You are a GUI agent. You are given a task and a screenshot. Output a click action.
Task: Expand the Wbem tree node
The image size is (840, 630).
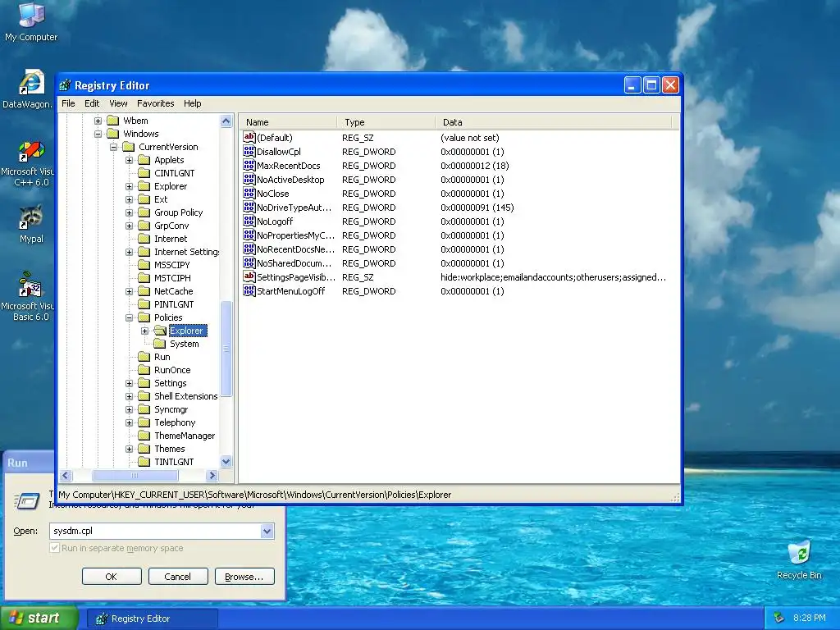pos(98,121)
